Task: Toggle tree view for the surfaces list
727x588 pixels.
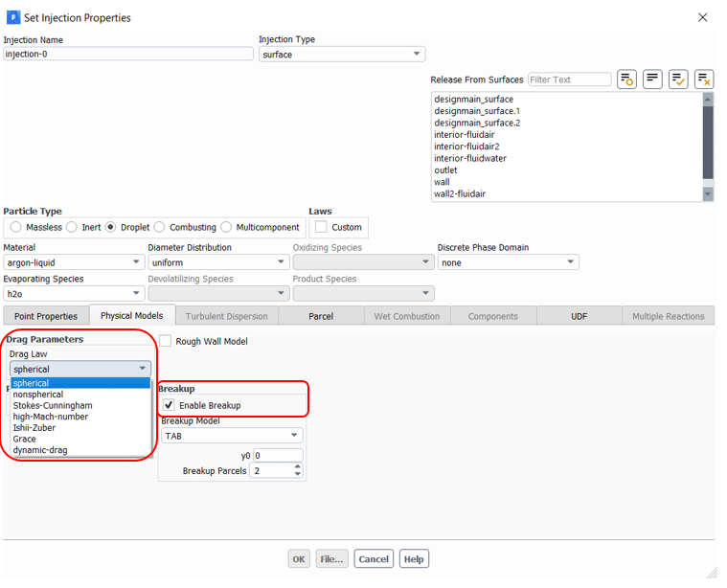Action: click(x=653, y=79)
